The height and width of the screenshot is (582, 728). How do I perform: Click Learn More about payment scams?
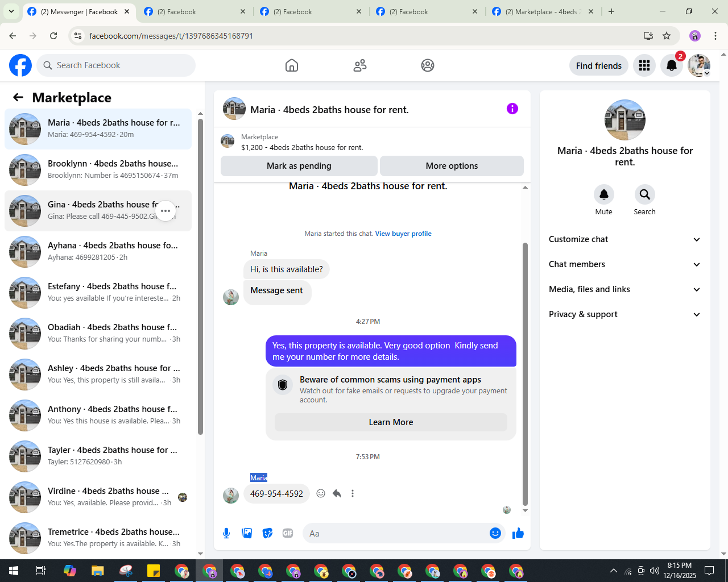(x=391, y=422)
